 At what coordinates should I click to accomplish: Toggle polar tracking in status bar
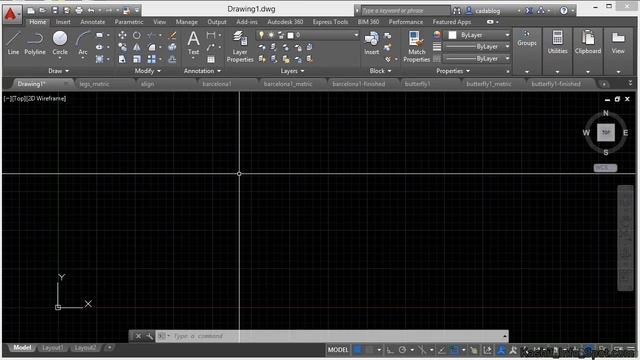402,350
